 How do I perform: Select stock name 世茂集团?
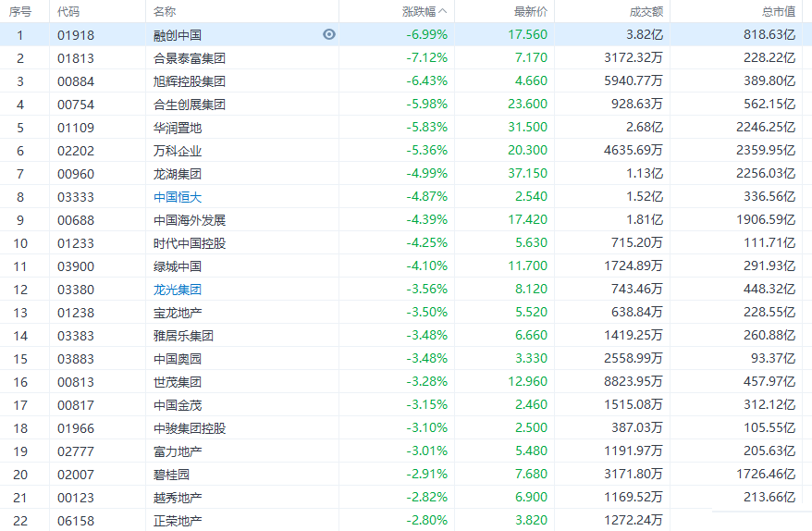click(x=178, y=382)
